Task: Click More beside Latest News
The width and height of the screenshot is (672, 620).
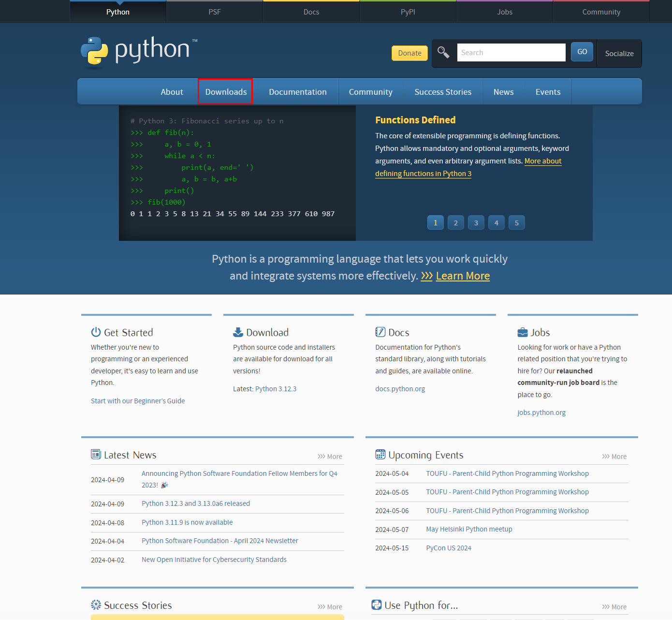Action: [330, 457]
